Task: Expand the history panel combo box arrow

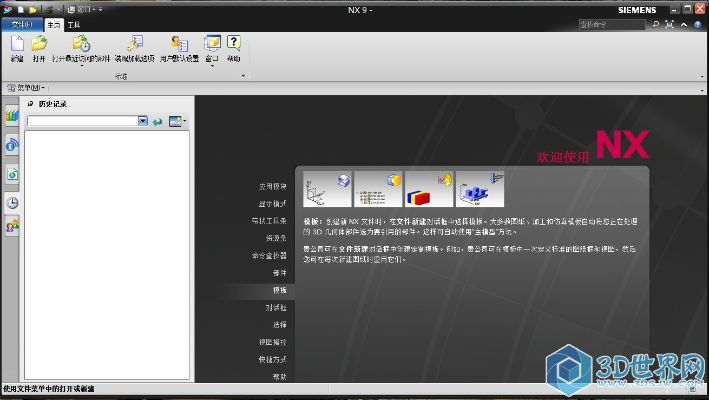Action: tap(143, 121)
